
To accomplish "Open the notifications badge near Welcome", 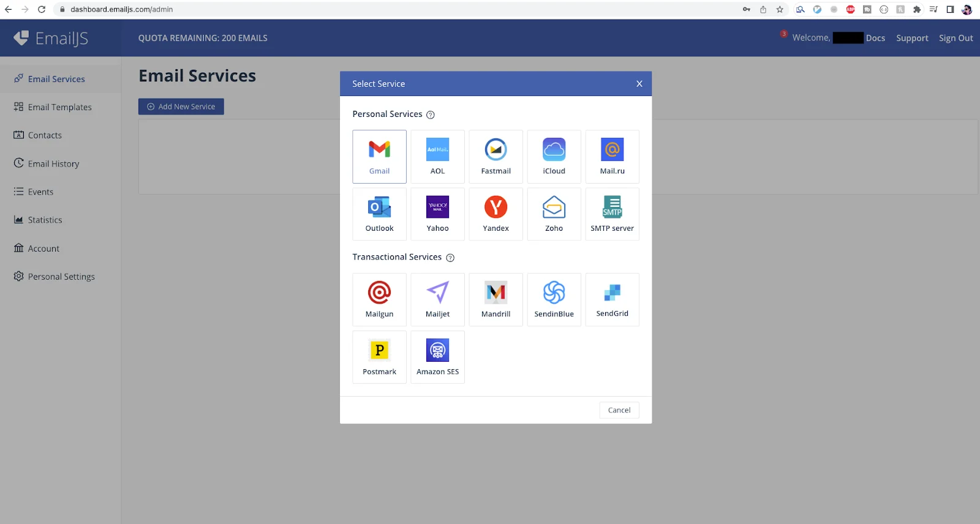I will click(x=783, y=34).
